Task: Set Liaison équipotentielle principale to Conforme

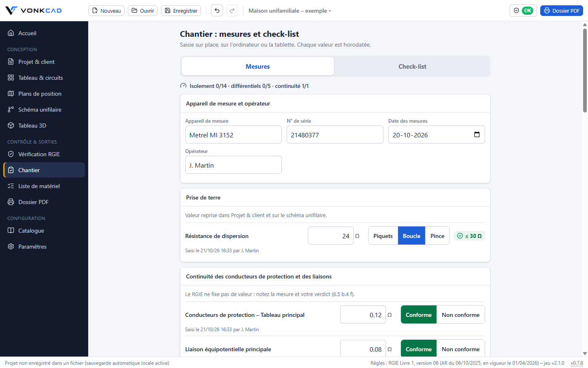Action: tap(419, 349)
